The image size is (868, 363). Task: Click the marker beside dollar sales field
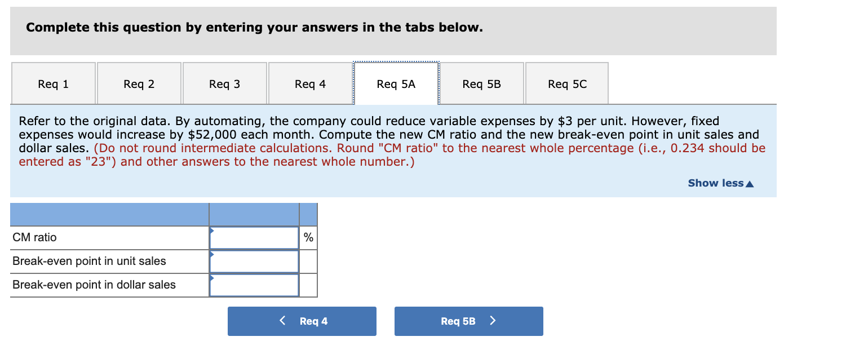pyautogui.click(x=212, y=277)
